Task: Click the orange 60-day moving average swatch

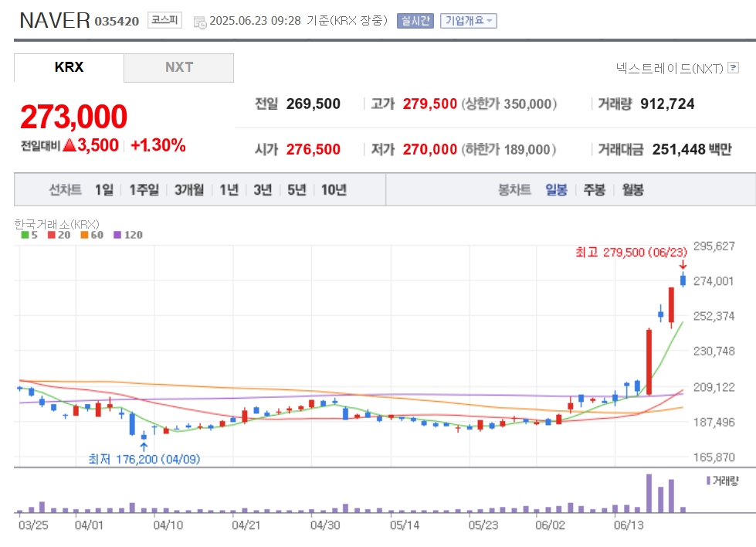Action: coord(84,235)
